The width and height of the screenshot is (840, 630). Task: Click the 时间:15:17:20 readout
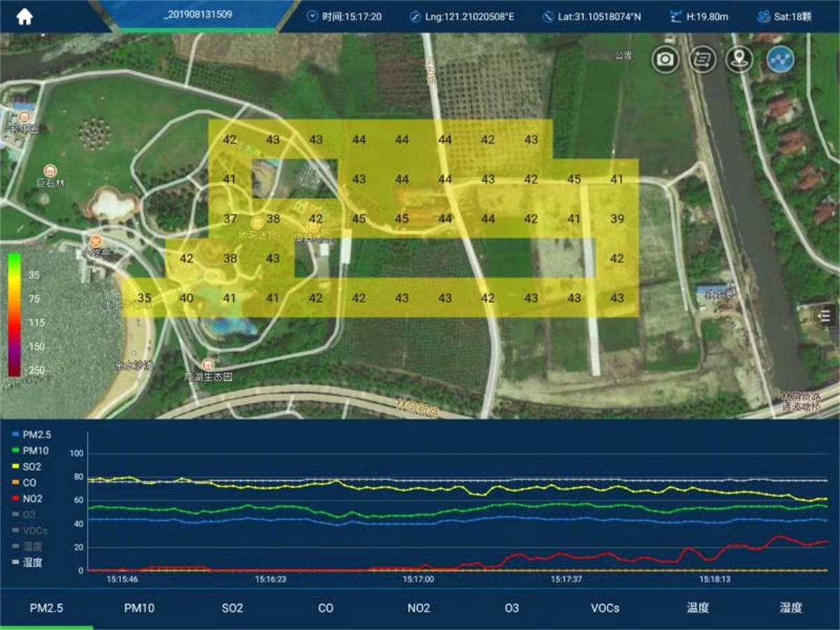pos(351,17)
